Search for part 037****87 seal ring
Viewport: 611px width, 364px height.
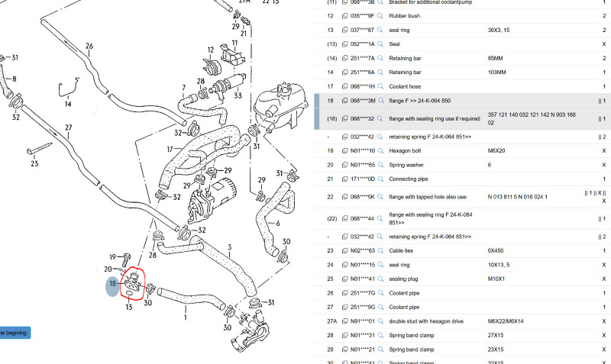[380, 30]
